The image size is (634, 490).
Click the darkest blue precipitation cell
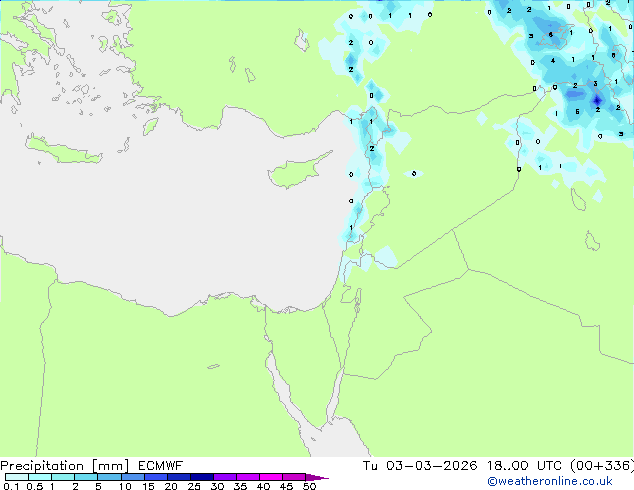[597, 100]
